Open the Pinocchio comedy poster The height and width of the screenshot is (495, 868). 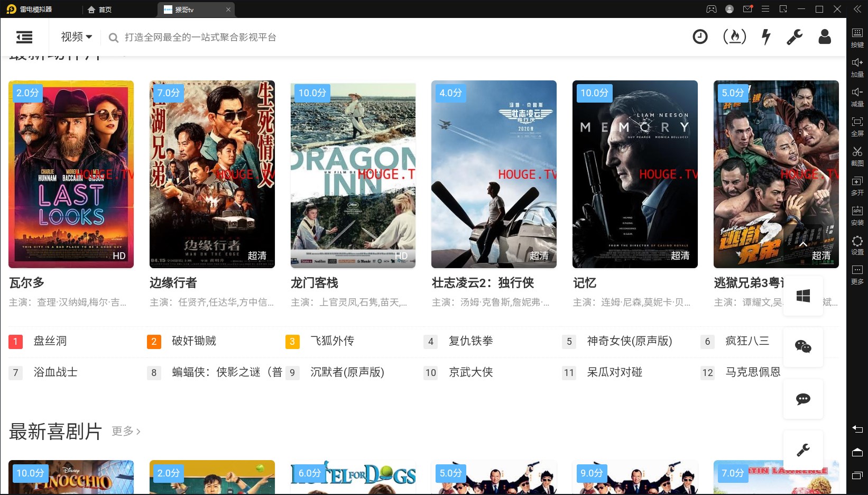71,477
